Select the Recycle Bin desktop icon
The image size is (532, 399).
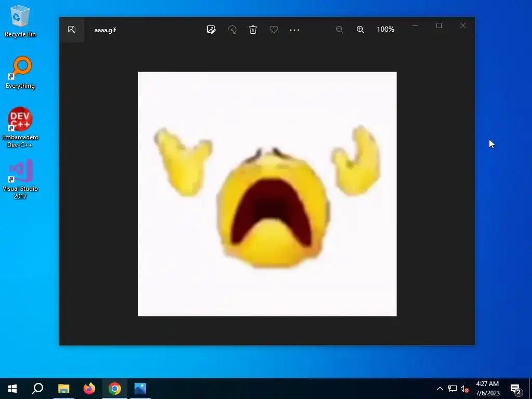20,21
